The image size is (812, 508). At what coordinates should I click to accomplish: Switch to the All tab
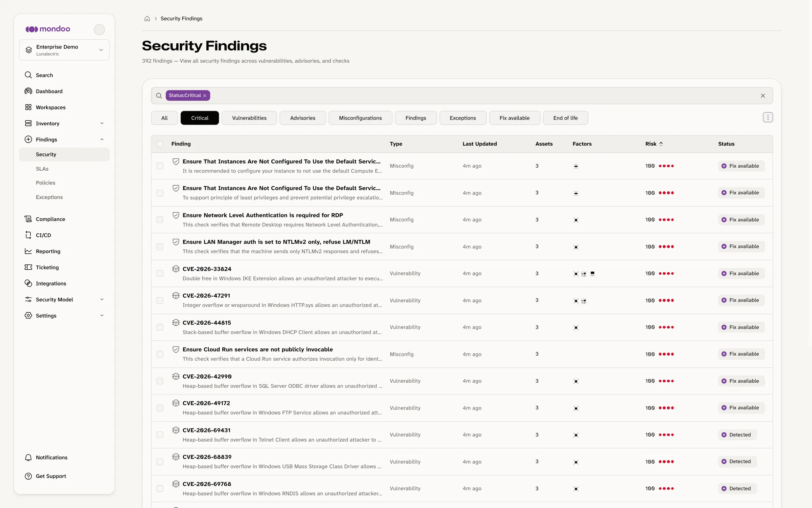(164, 118)
